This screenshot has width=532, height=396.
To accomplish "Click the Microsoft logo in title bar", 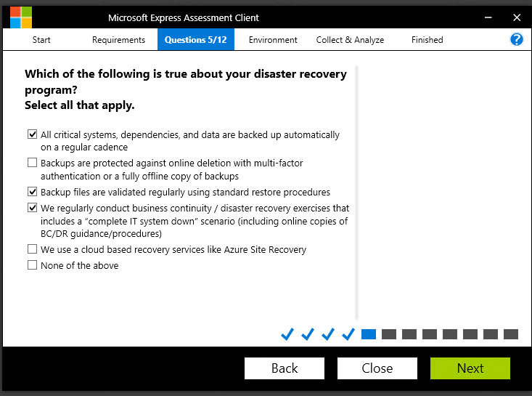I will tap(20, 17).
